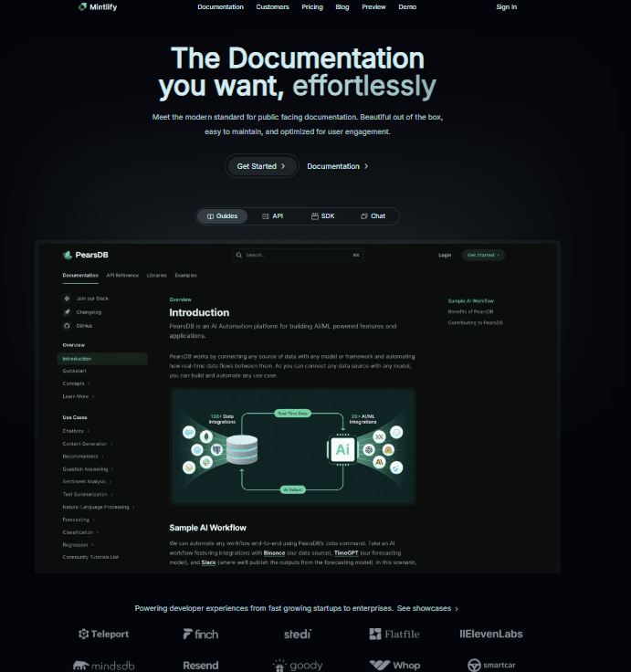
Task: Jump to Contributing to PearsDB section
Action: [x=476, y=322]
